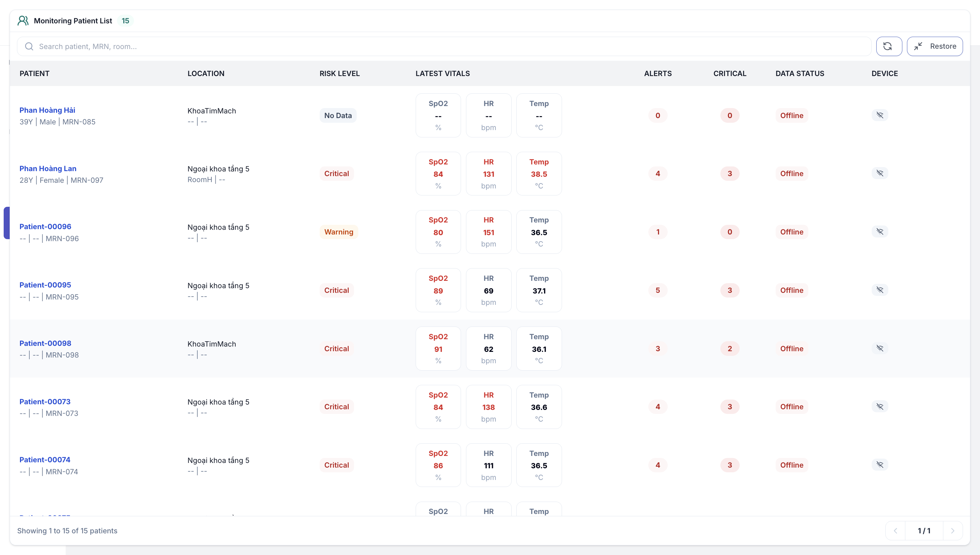The height and width of the screenshot is (555, 980).
Task: Click HR 69 bpm vitals card
Action: (488, 290)
